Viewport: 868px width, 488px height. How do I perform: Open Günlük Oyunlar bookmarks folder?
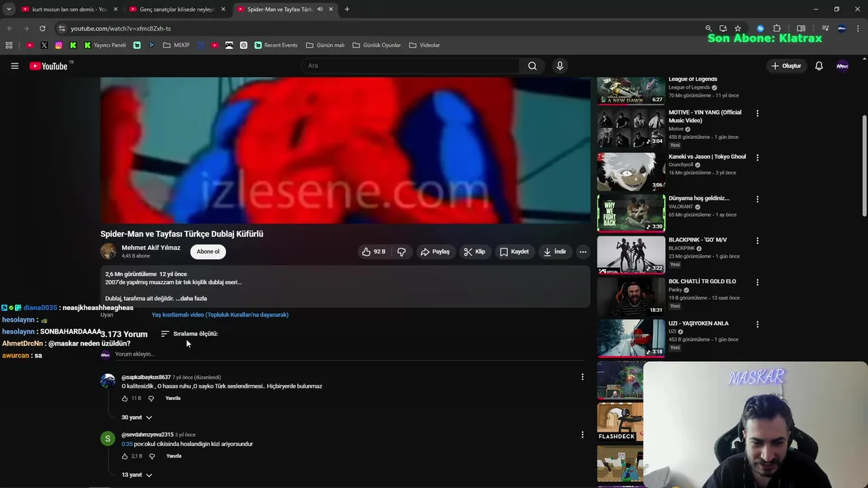(377, 45)
